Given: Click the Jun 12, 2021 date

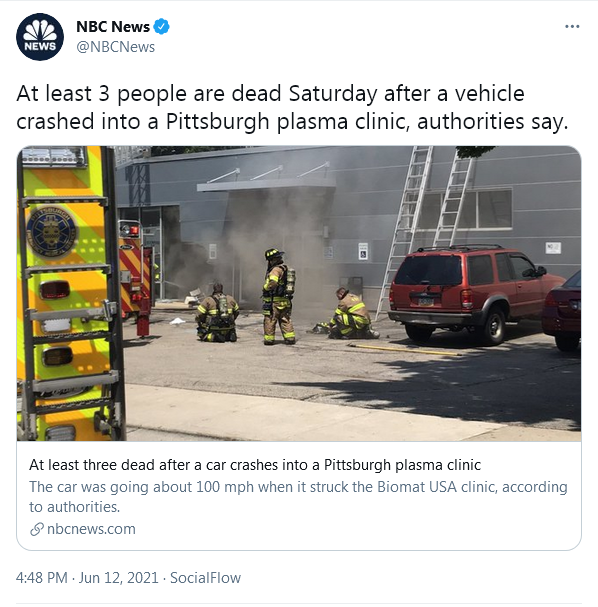Looking at the screenshot, I should pos(118,578).
